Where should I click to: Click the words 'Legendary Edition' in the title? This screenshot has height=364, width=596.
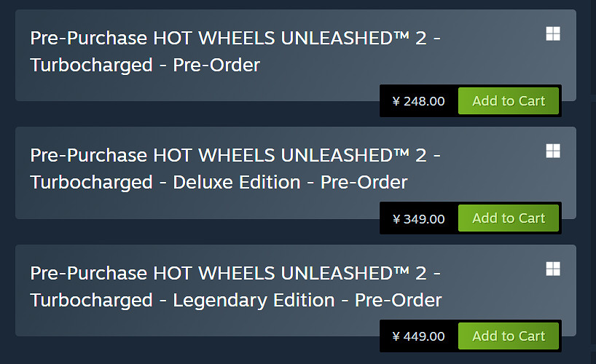point(254,300)
